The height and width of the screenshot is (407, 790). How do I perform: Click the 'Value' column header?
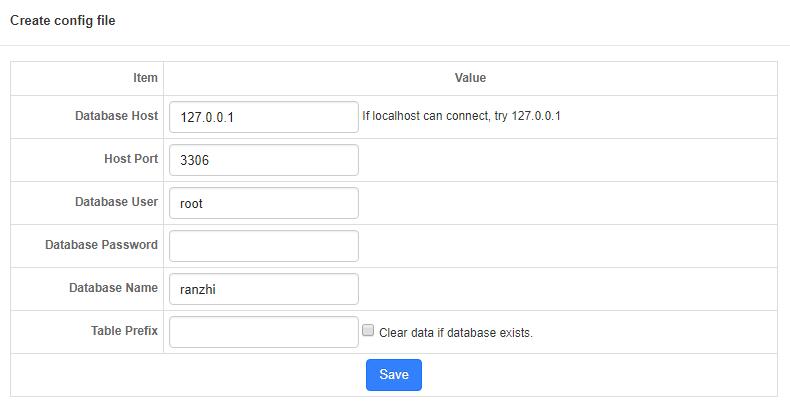470,78
